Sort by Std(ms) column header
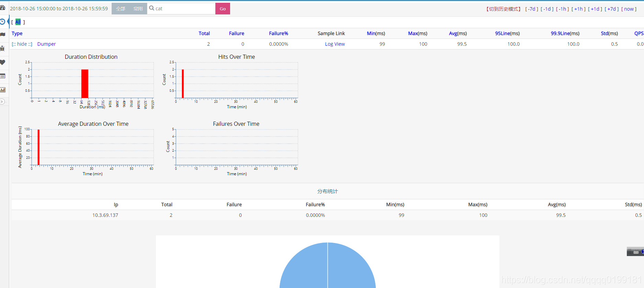644x288 pixels. tap(609, 33)
